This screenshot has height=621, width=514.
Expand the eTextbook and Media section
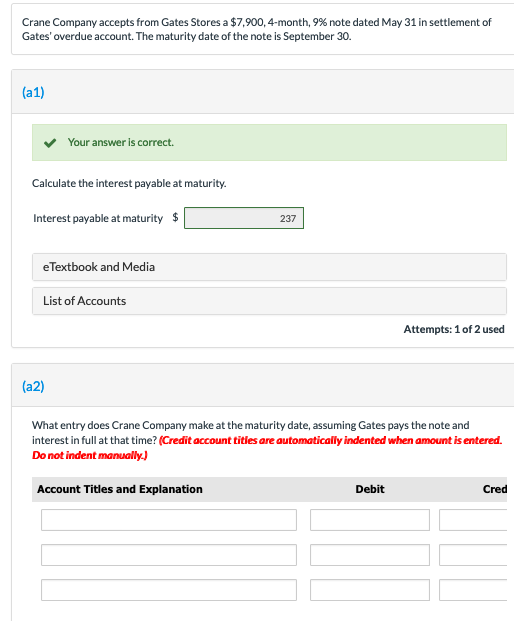[x=269, y=267]
